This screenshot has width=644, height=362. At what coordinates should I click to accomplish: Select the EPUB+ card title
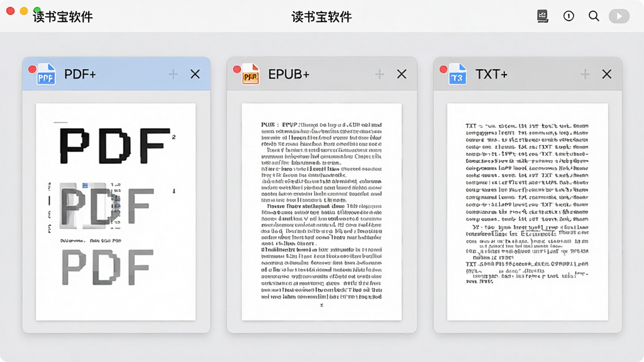(x=289, y=74)
